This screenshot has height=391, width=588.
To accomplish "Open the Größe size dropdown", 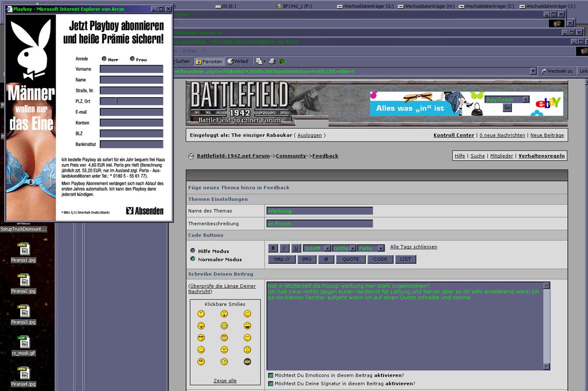I will click(x=345, y=248).
